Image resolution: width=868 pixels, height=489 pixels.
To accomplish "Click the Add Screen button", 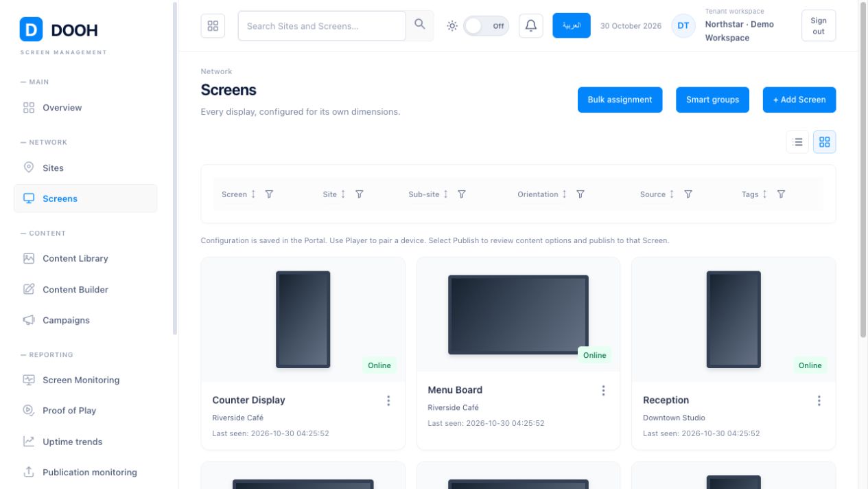I will [799, 100].
